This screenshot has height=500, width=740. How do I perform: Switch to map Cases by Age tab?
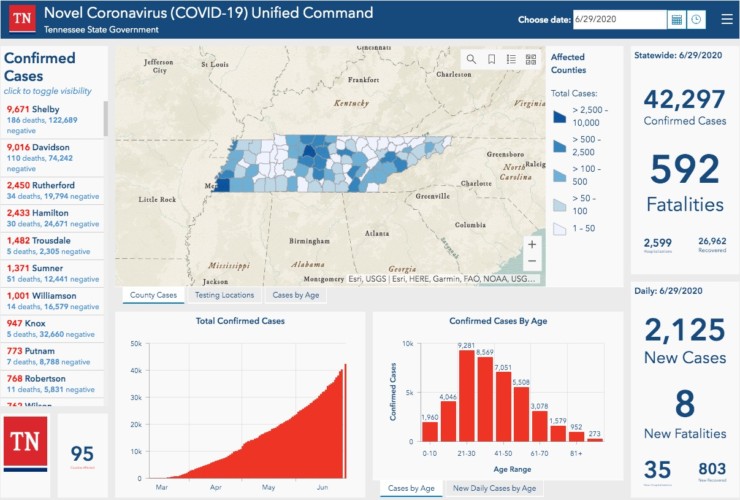click(296, 295)
